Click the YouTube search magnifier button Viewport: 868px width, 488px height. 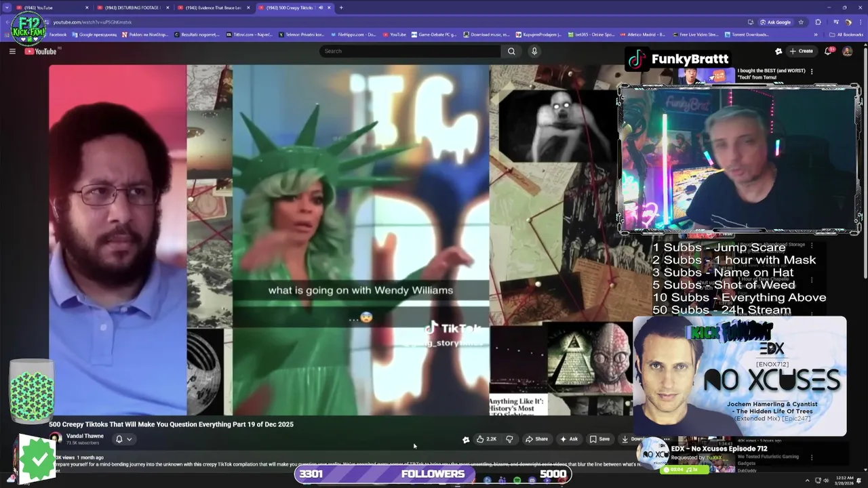511,51
